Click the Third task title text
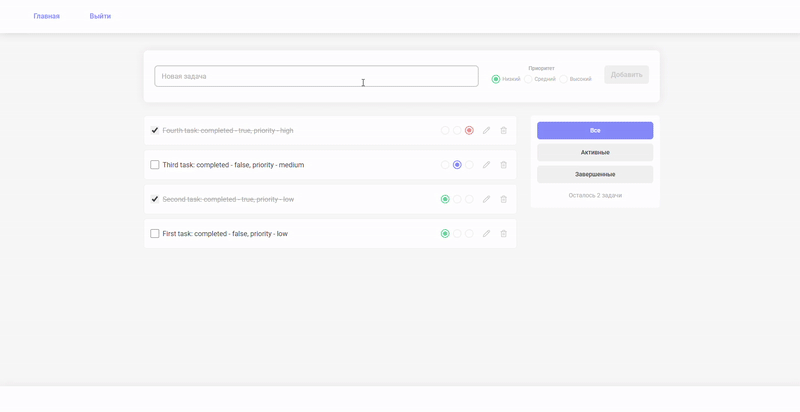 pyautogui.click(x=233, y=165)
